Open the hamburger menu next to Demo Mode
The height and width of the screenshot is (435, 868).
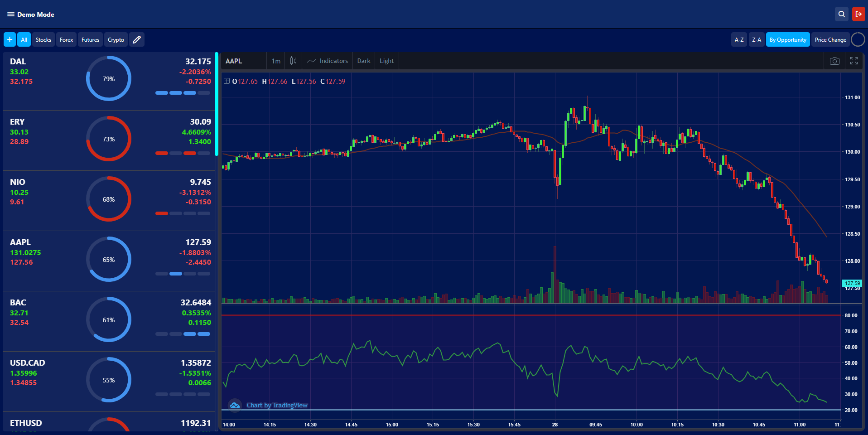click(11, 14)
